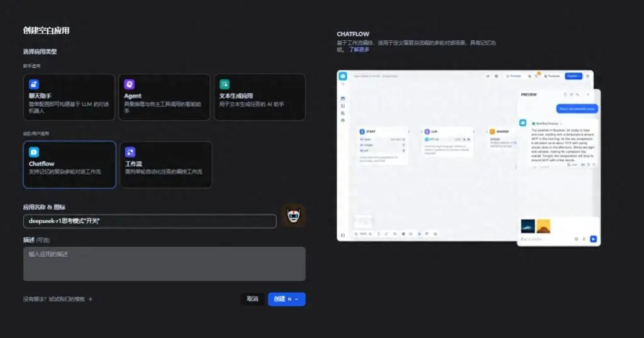Open the robot app icon picker
Image resolution: width=644 pixels, height=338 pixels.
tap(293, 215)
